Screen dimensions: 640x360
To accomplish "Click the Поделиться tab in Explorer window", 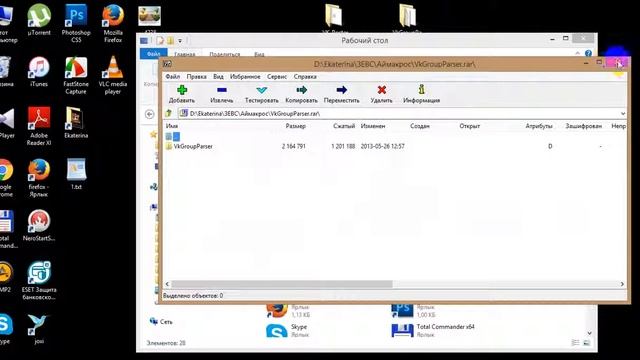I will coord(224,54).
